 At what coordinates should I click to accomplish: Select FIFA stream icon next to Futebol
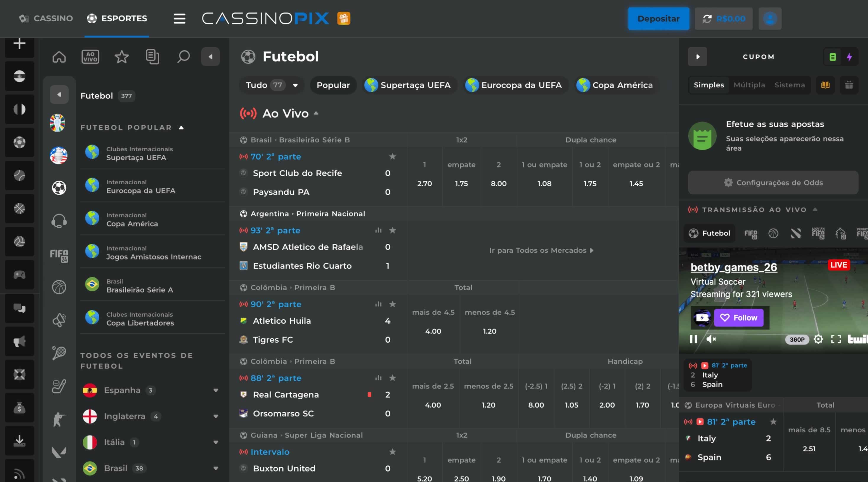[751, 234]
